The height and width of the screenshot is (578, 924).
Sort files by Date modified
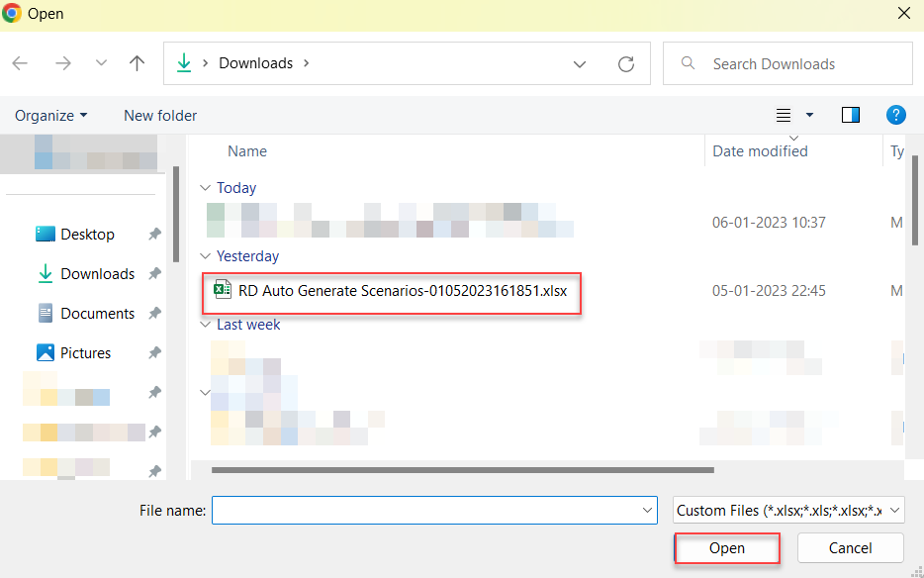point(760,150)
